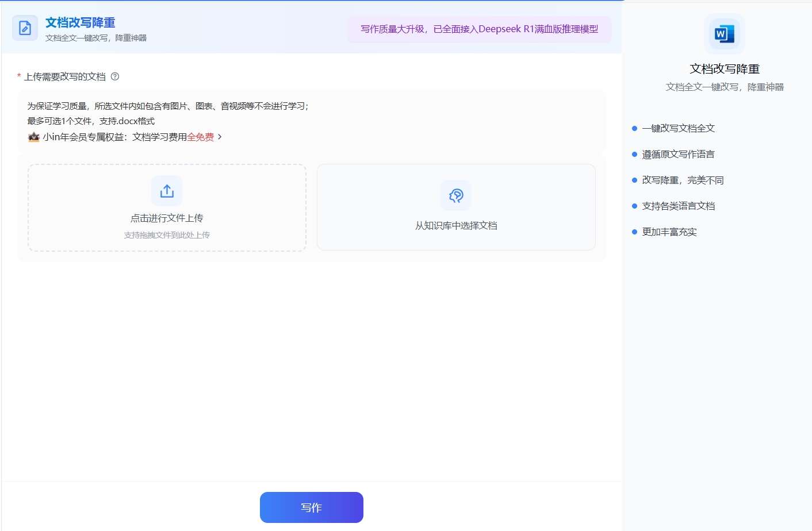Click the note beginning 为保证学习质量

coord(168,106)
